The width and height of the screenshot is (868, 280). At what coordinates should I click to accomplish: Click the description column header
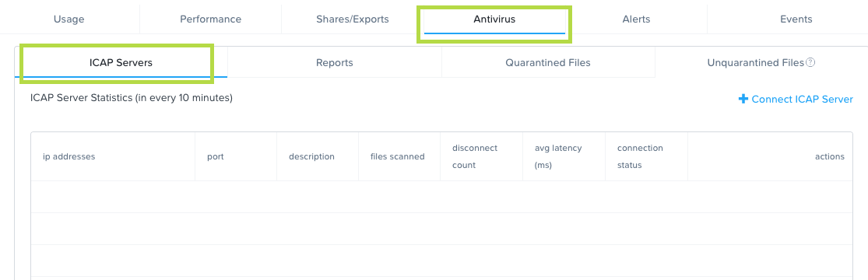[311, 156]
